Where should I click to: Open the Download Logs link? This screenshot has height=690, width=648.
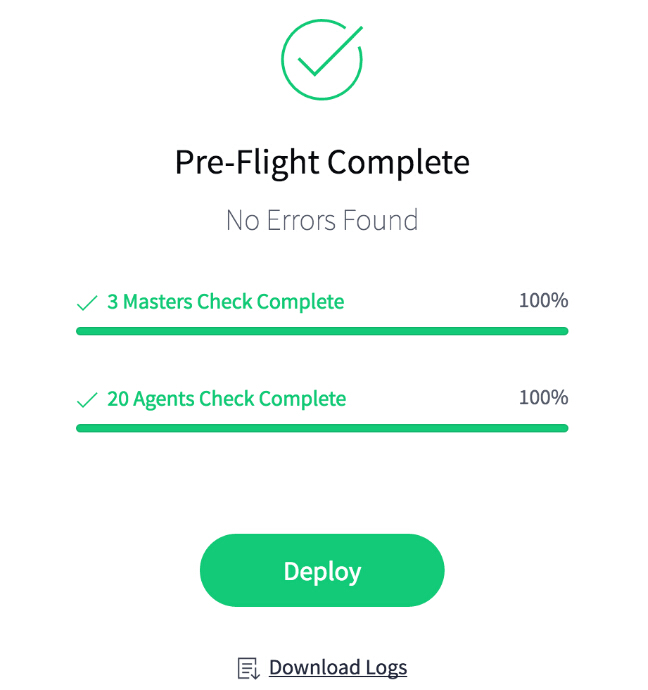click(x=338, y=668)
